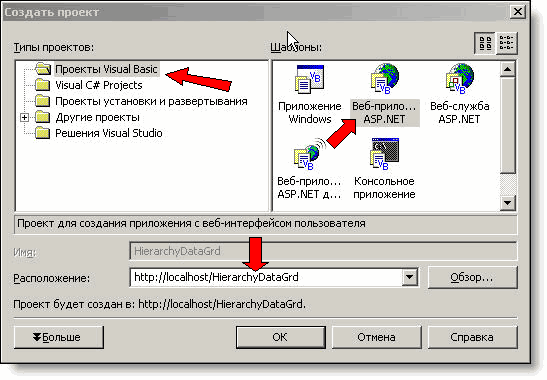Browse location with Обзор button
This screenshot has width=547, height=380.
[x=472, y=278]
